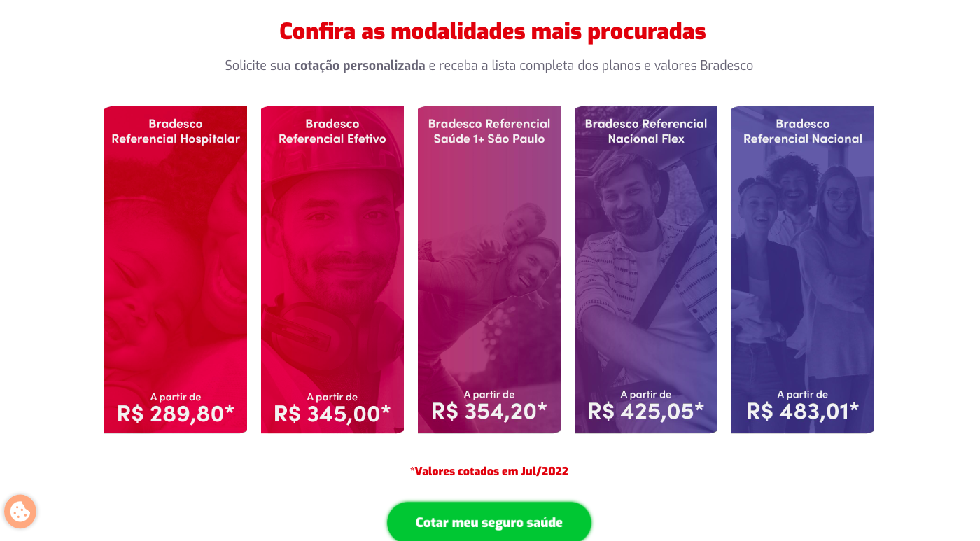
Task: Open the Referencial Saúde 1+ São Paulo title
Action: 489,132
